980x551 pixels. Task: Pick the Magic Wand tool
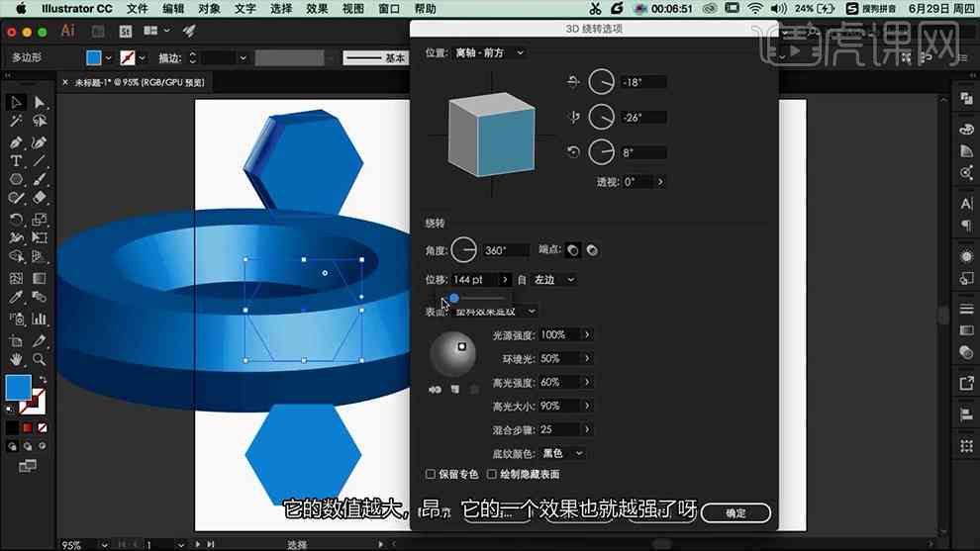click(16, 121)
